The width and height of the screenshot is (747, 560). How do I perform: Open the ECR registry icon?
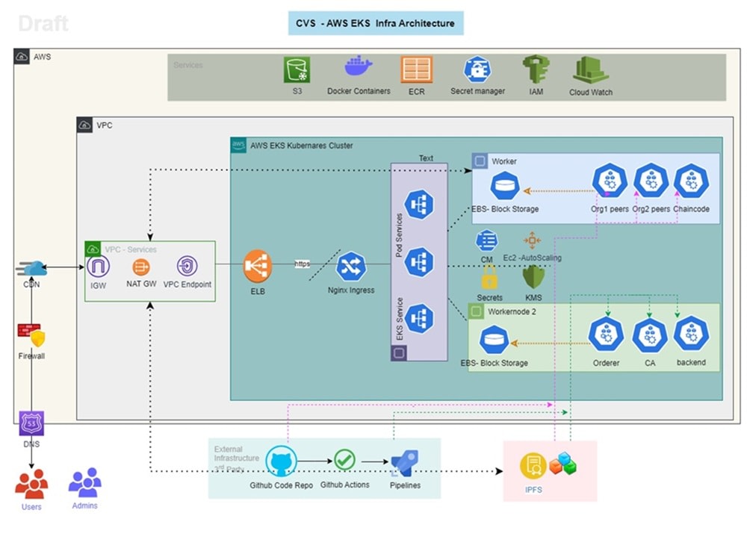click(x=416, y=71)
